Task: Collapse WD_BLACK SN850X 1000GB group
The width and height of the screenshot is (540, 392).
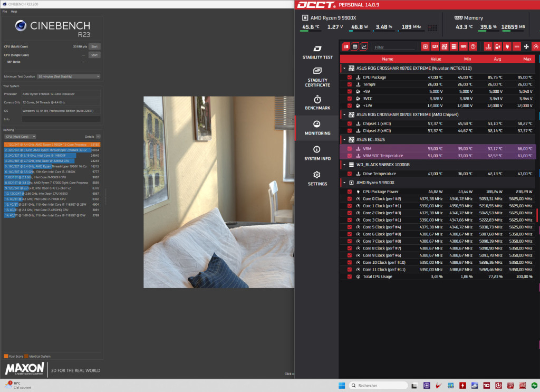Action: point(344,165)
